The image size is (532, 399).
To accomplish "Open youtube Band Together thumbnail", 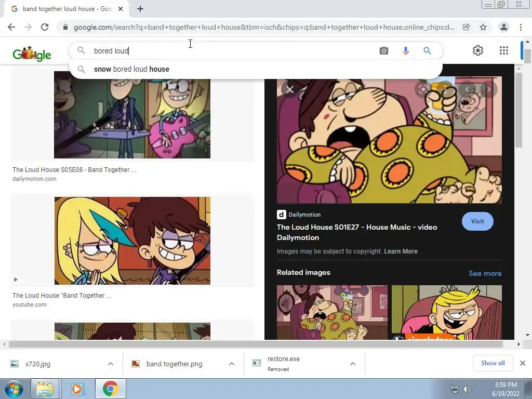I will click(132, 241).
